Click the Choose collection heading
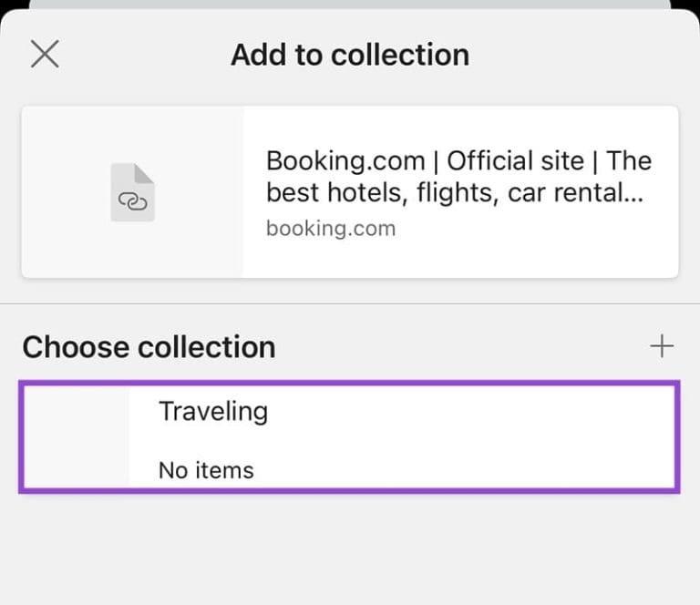 pyautogui.click(x=149, y=346)
